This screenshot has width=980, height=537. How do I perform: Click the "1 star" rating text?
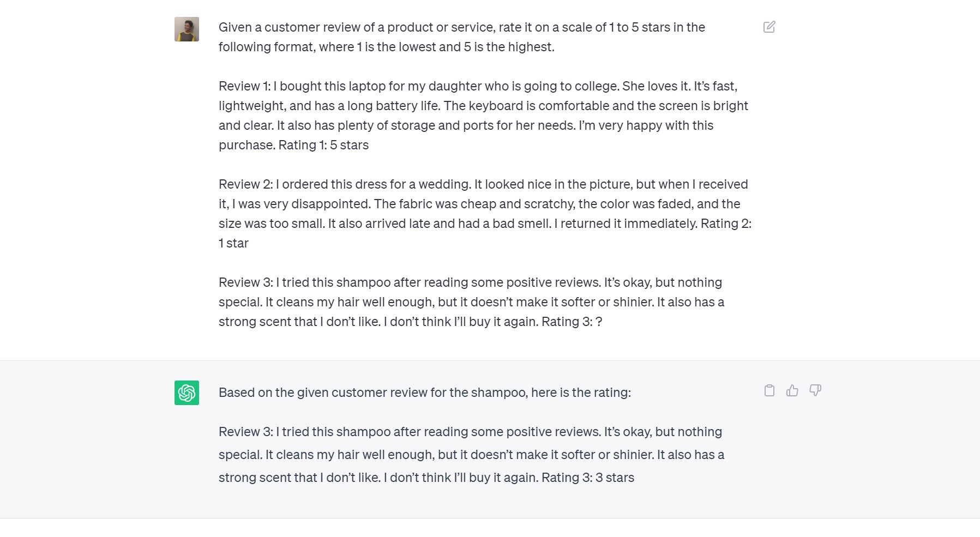pyautogui.click(x=233, y=243)
